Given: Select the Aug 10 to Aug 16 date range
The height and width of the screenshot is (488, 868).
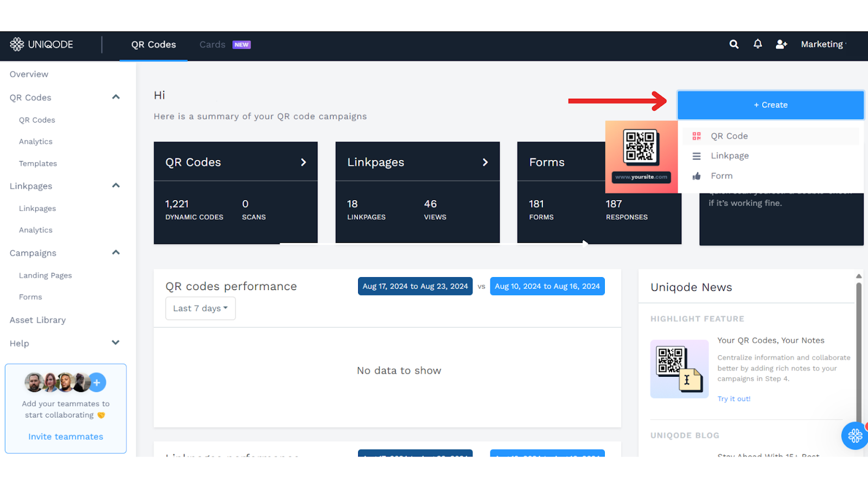Looking at the screenshot, I should (x=547, y=286).
